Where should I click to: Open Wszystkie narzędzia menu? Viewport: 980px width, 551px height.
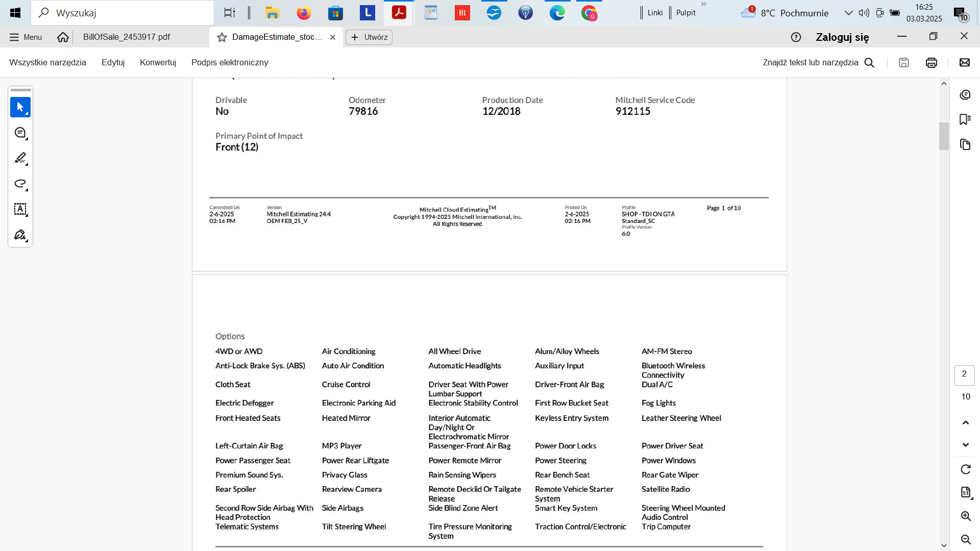click(47, 62)
